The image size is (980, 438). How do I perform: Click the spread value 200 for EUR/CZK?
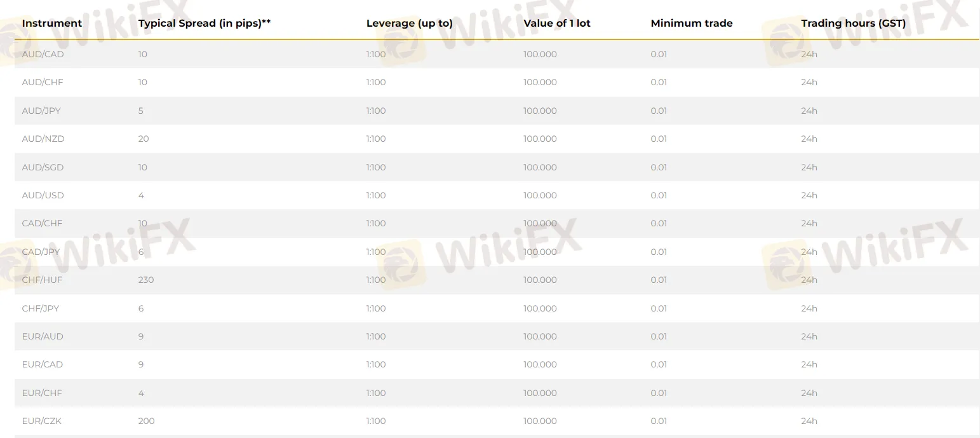(146, 421)
